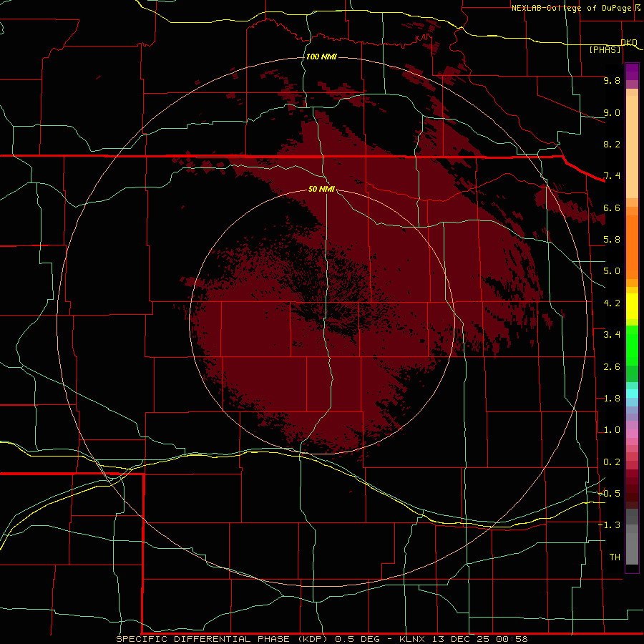
Task: Click the TH threshold label on scale
Action: pos(615,557)
